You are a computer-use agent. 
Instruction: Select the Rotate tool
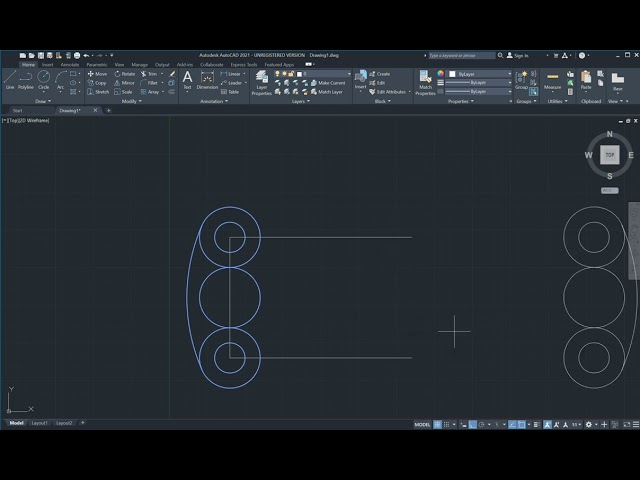point(124,74)
